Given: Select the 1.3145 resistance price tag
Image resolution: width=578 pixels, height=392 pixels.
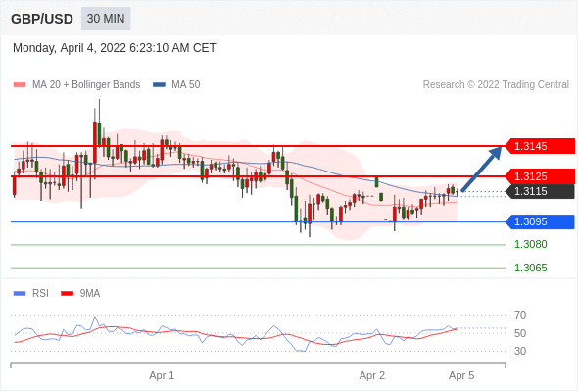Looking at the screenshot, I should coord(540,146).
